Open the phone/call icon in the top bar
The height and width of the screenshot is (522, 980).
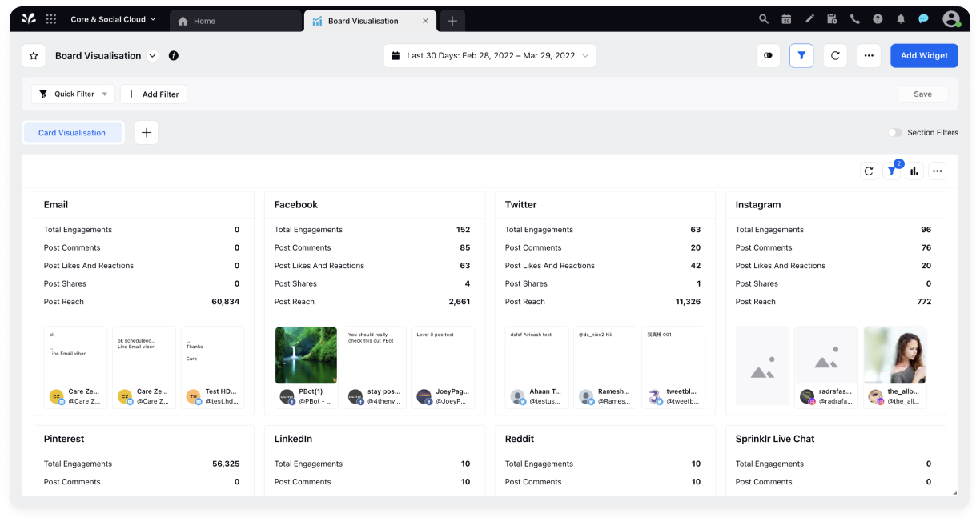click(x=854, y=18)
